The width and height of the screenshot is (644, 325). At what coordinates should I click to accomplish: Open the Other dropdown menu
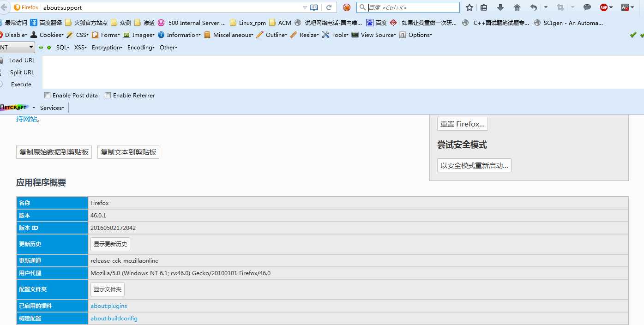pyautogui.click(x=169, y=48)
